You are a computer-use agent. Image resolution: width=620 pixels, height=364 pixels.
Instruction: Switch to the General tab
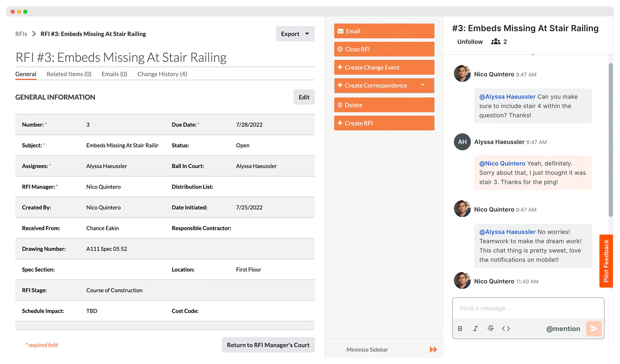pyautogui.click(x=26, y=74)
